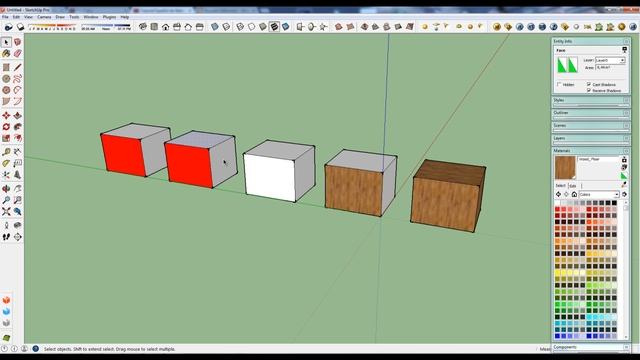640x360 pixels.
Task: Toggle Receive Shadows checkbox
Action: click(x=589, y=90)
